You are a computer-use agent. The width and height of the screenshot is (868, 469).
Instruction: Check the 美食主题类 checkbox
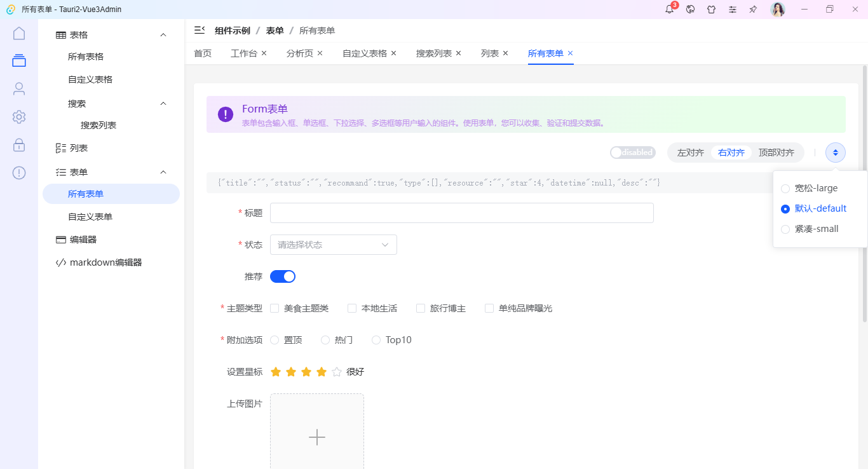pyautogui.click(x=274, y=308)
